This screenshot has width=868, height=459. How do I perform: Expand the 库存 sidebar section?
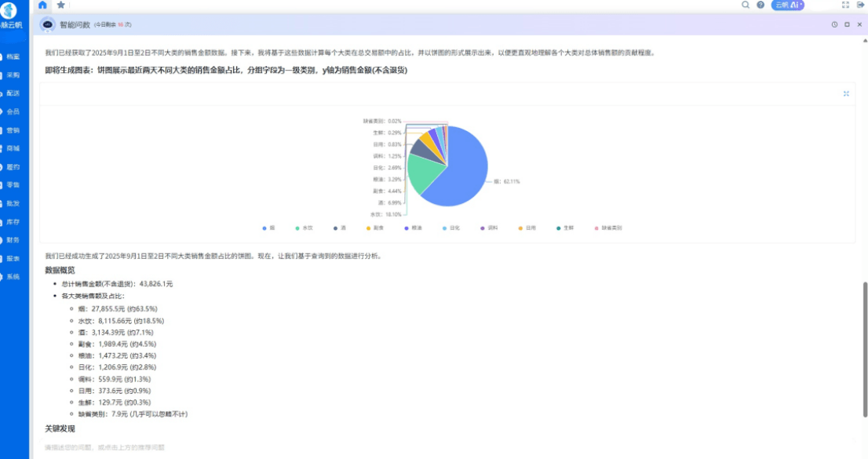point(13,222)
